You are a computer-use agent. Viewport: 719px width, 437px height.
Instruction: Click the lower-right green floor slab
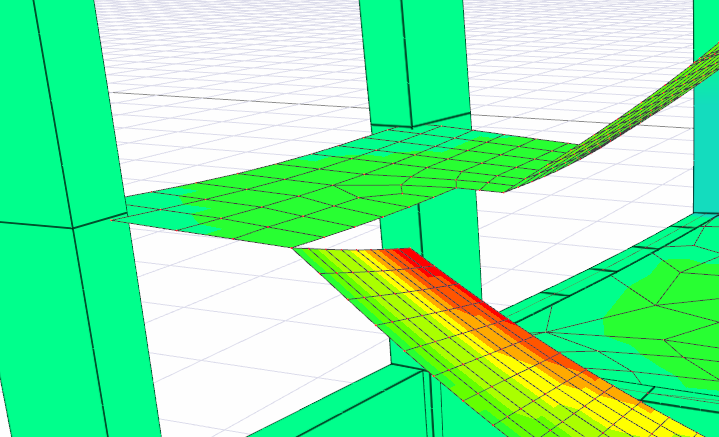tap(660, 310)
